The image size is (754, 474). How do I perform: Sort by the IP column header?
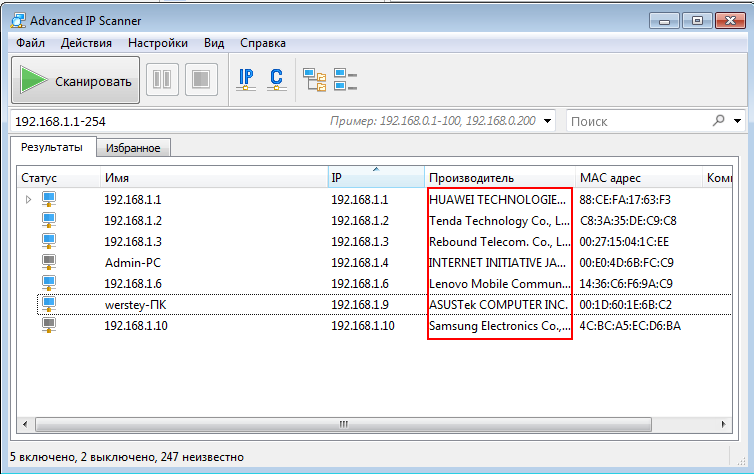pos(377,177)
